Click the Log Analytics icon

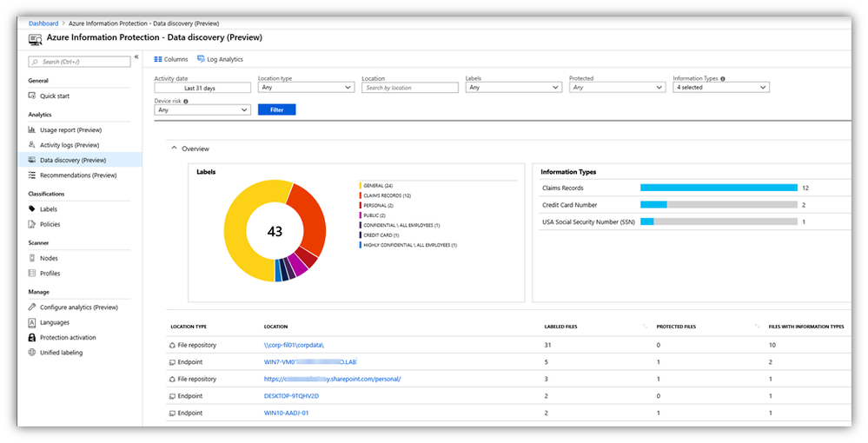click(x=202, y=59)
